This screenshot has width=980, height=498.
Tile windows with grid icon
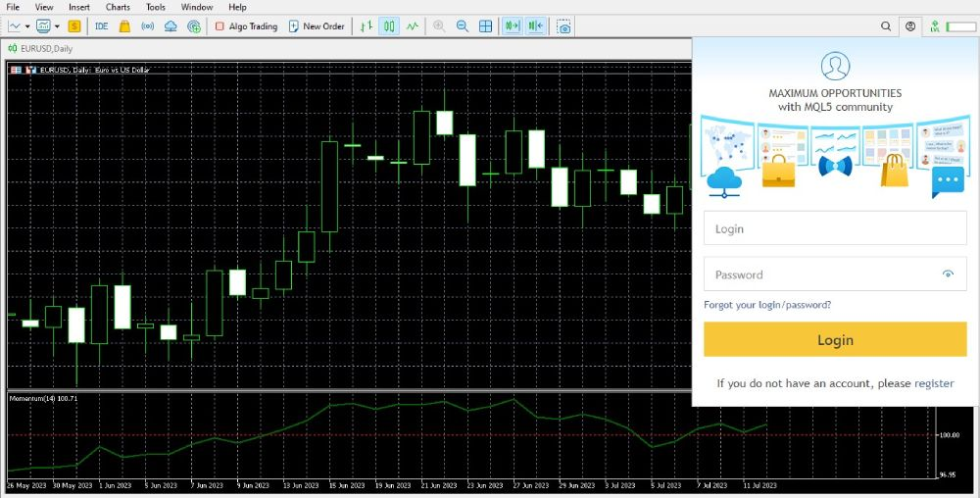click(485, 26)
